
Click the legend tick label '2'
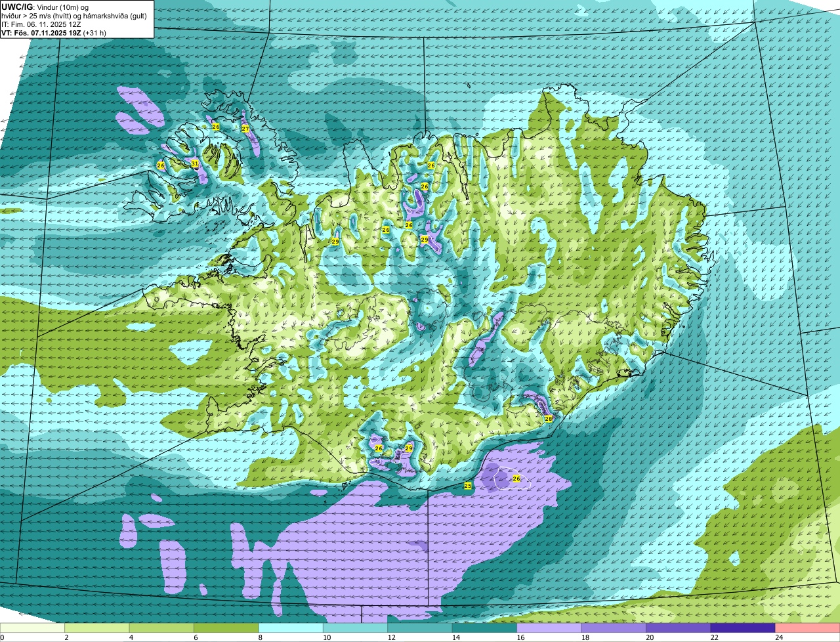pyautogui.click(x=65, y=637)
